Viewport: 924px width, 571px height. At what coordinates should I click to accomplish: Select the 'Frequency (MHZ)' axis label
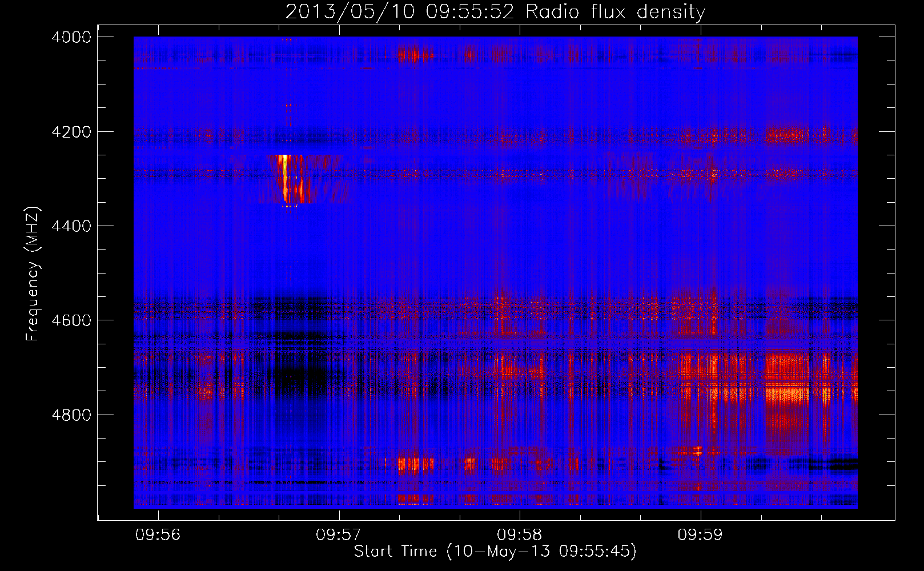click(x=33, y=274)
